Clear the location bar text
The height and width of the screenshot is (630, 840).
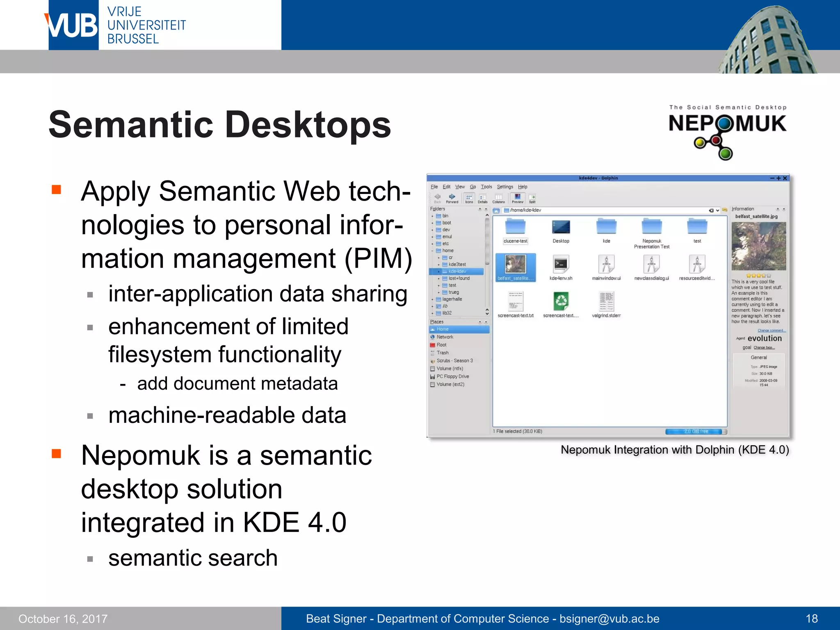[x=711, y=210]
